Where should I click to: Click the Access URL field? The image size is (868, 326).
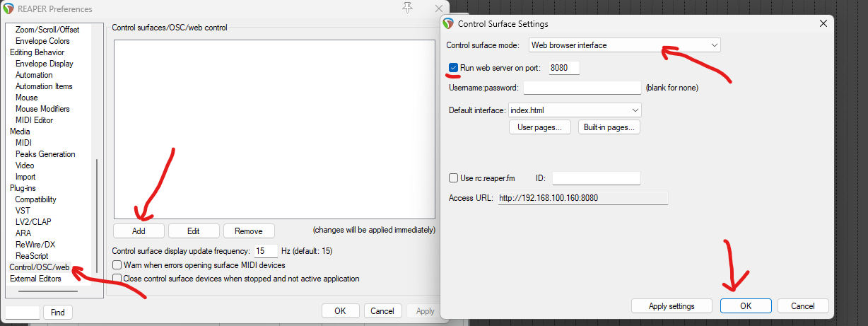pyautogui.click(x=582, y=198)
